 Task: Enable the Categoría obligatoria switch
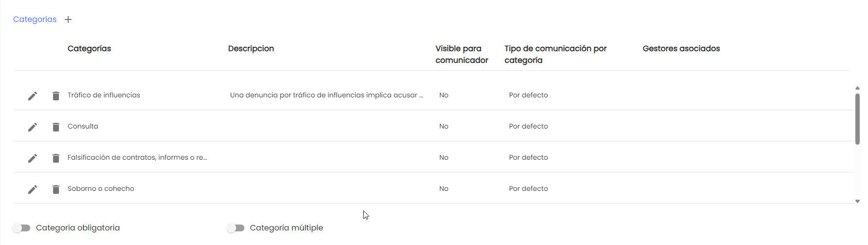[22, 228]
